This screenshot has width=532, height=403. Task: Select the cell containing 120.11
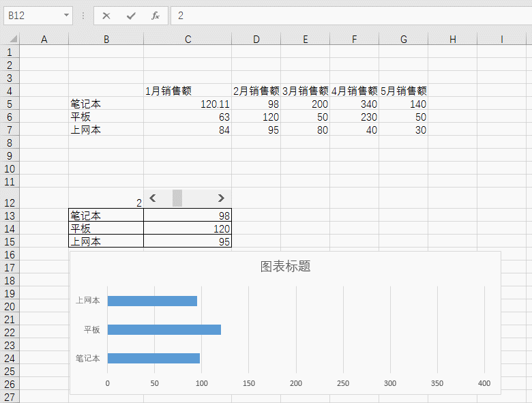click(x=188, y=104)
